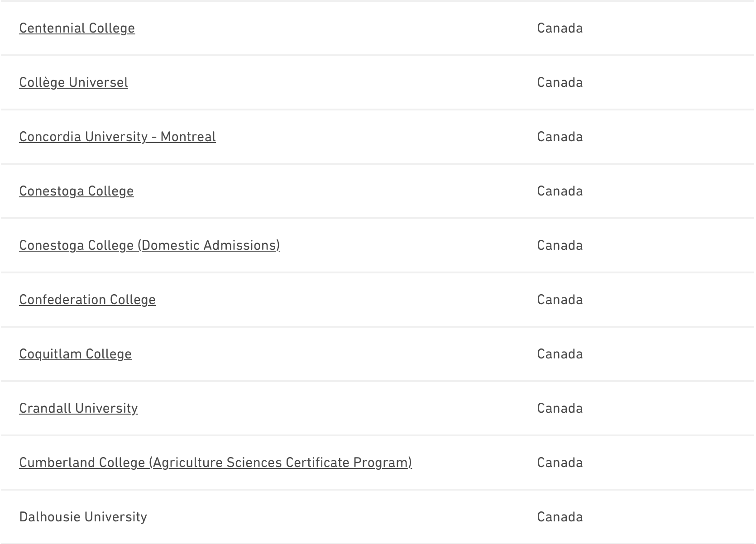Click the Dalhousie University entry
The width and height of the screenshot is (756, 544).
pyautogui.click(x=83, y=517)
